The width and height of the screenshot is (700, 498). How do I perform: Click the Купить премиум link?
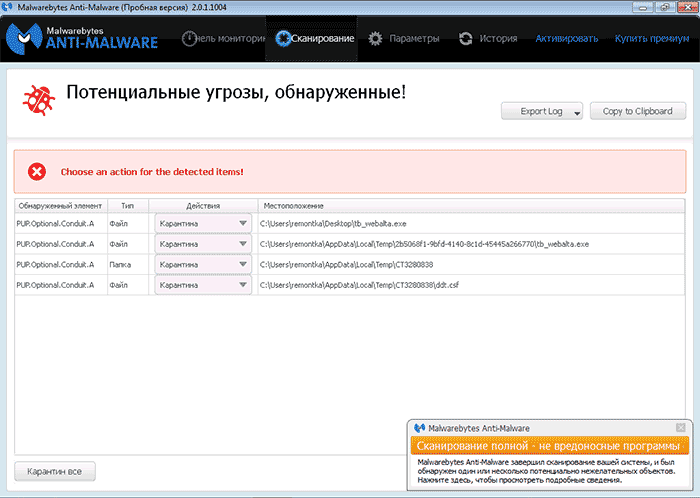pyautogui.click(x=652, y=39)
